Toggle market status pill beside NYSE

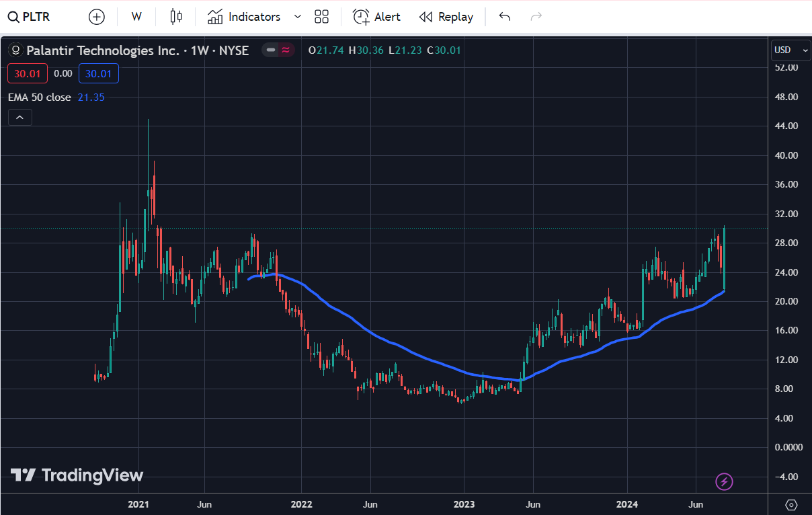278,50
